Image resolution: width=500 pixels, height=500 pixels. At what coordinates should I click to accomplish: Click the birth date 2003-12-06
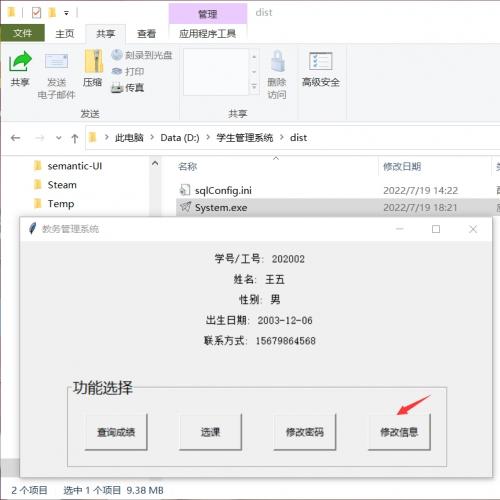click(x=285, y=320)
